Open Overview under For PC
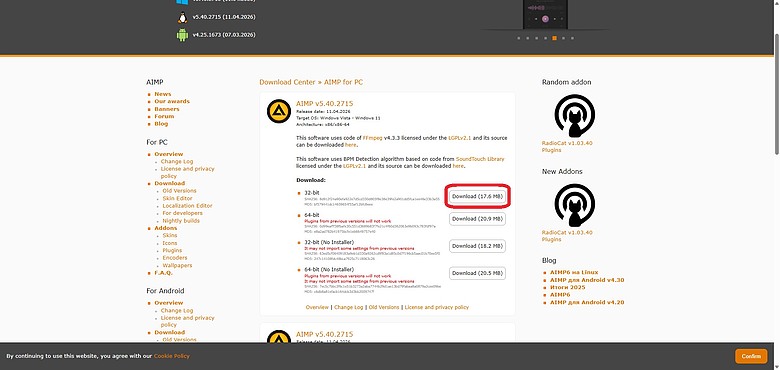Screen dimensions: 780x370 coord(169,154)
